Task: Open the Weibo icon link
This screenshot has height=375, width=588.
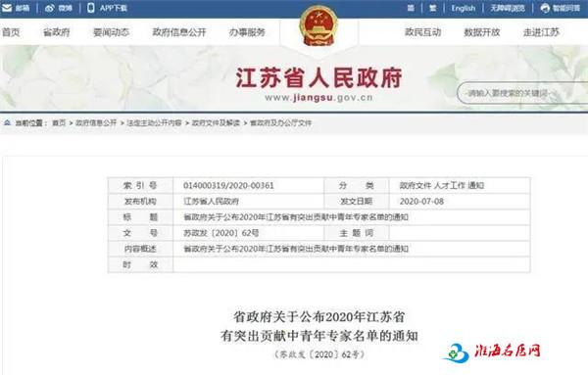Action: [50, 8]
